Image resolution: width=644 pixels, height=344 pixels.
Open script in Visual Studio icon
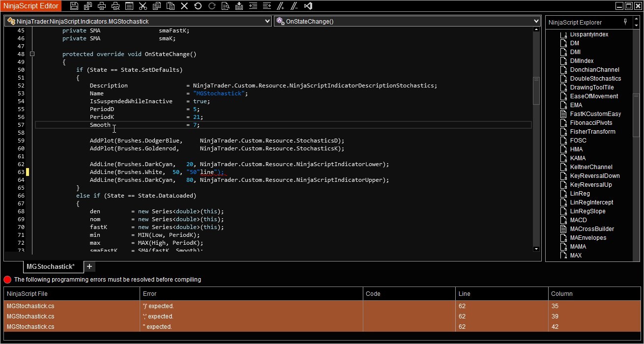(x=308, y=6)
